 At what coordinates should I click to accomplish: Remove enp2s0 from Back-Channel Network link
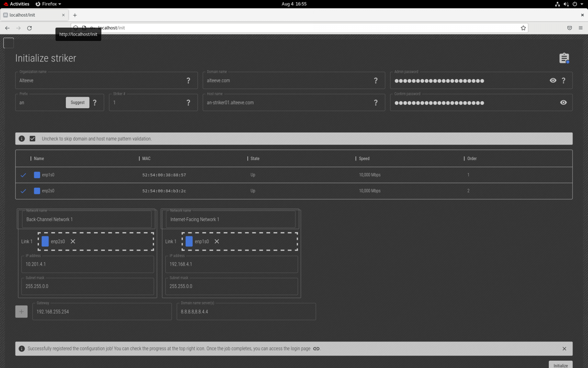[x=73, y=241]
